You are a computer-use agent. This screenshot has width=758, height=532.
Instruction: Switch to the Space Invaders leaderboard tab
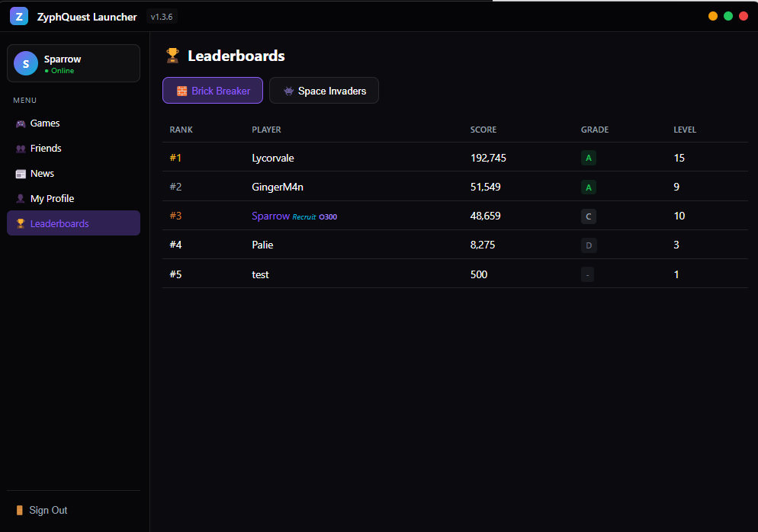[323, 90]
